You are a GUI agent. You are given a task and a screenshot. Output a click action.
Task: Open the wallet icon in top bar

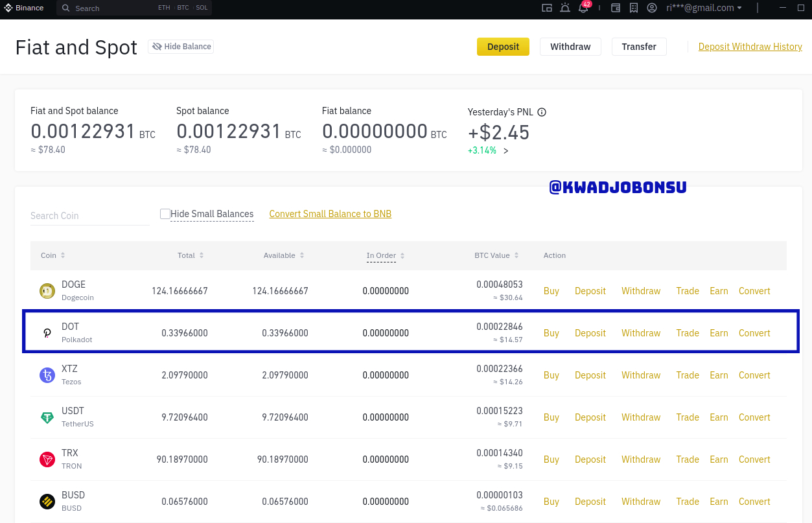point(616,8)
